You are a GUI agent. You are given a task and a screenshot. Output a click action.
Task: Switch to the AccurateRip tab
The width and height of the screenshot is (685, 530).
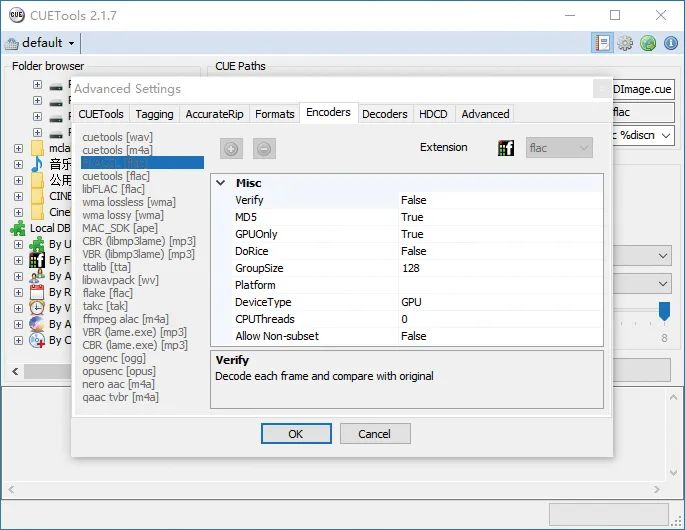[x=214, y=114]
